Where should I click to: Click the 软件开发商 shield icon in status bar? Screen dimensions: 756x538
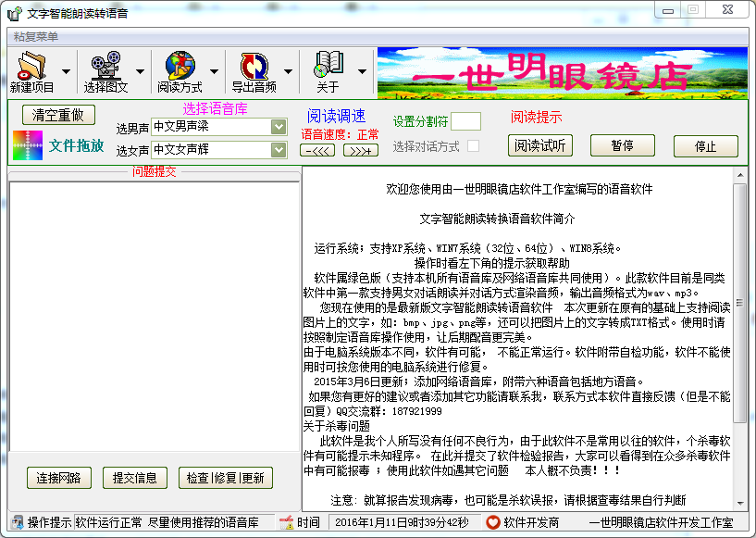(x=493, y=523)
